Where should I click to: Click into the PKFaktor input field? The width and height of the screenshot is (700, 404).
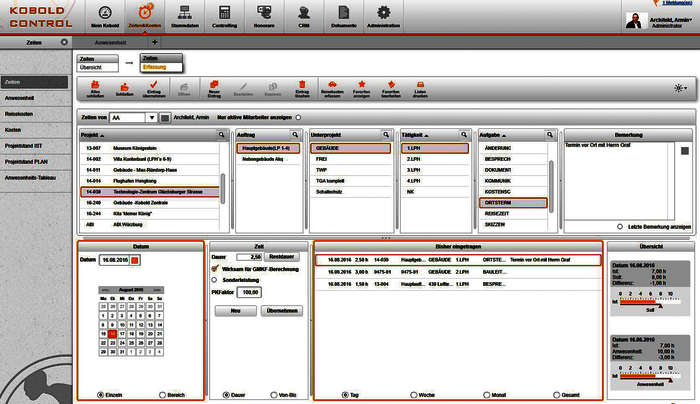pos(249,292)
